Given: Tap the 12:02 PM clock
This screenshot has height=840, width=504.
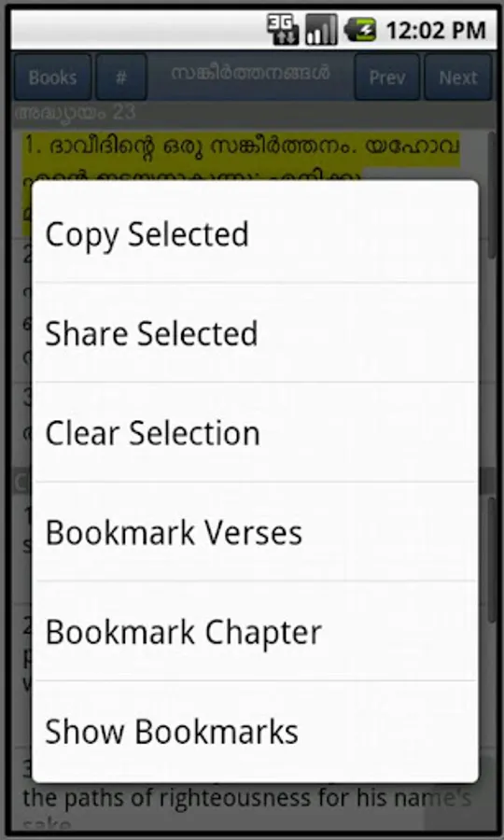Looking at the screenshot, I should point(436,30).
